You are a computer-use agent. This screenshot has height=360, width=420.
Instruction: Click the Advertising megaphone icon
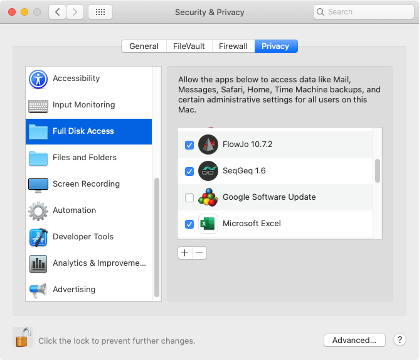[38, 290]
